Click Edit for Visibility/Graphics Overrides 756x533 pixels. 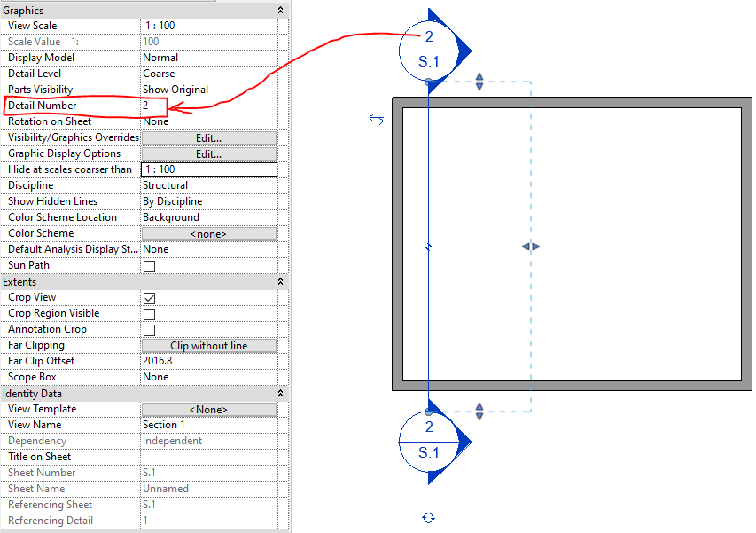tap(208, 137)
